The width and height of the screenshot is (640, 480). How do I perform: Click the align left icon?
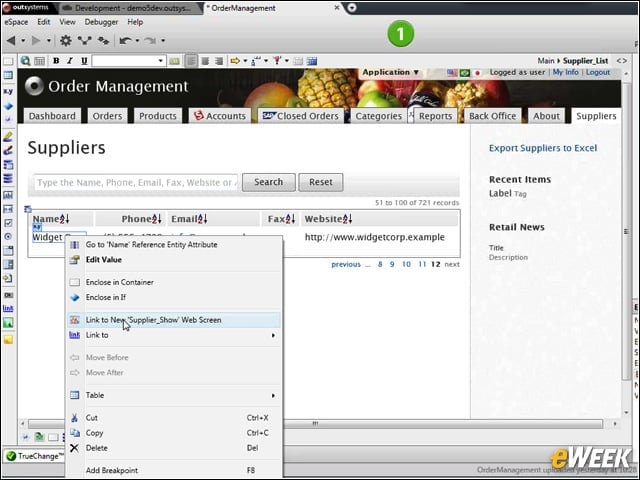pyautogui.click(x=191, y=61)
